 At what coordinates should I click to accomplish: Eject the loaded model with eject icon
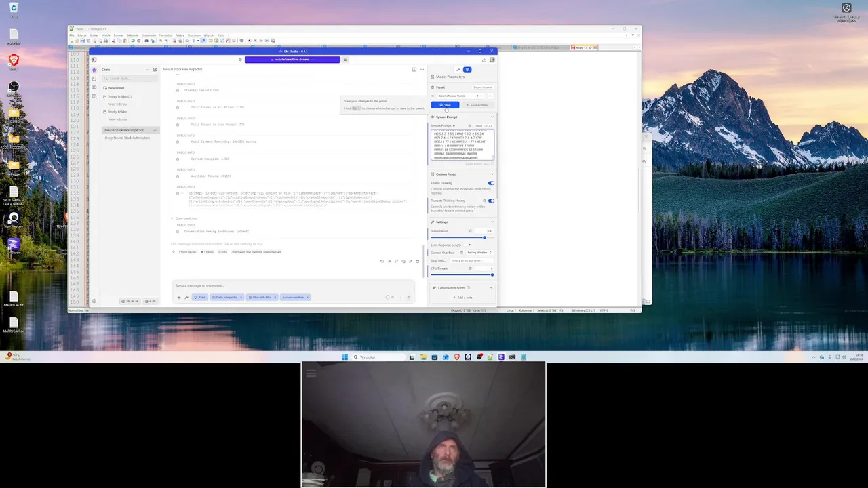[344, 60]
